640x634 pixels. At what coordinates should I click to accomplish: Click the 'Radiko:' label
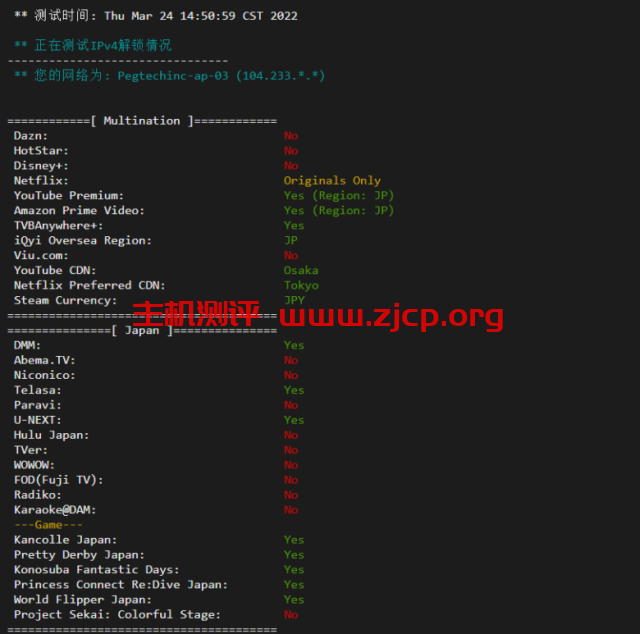coord(38,495)
